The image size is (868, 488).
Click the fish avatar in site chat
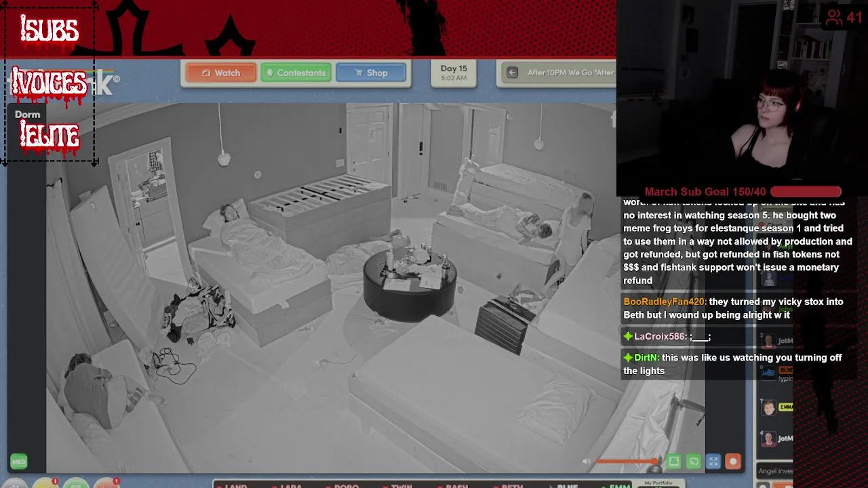pos(768,373)
